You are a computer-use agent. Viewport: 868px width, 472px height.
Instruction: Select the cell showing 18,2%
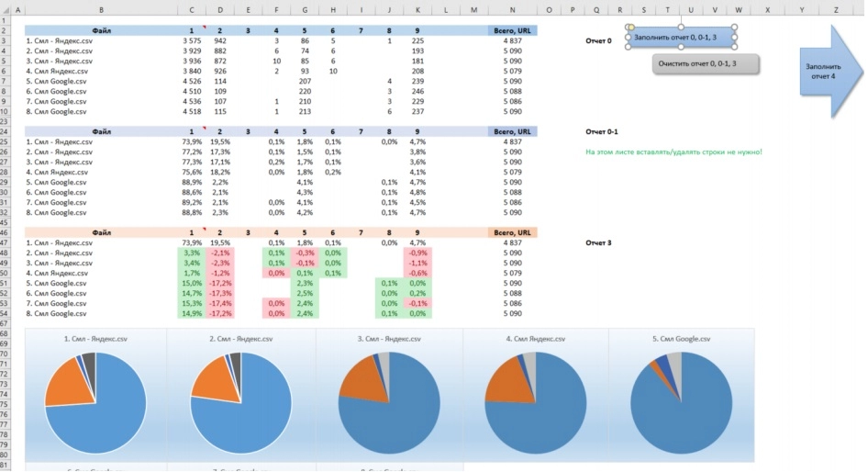click(220, 173)
